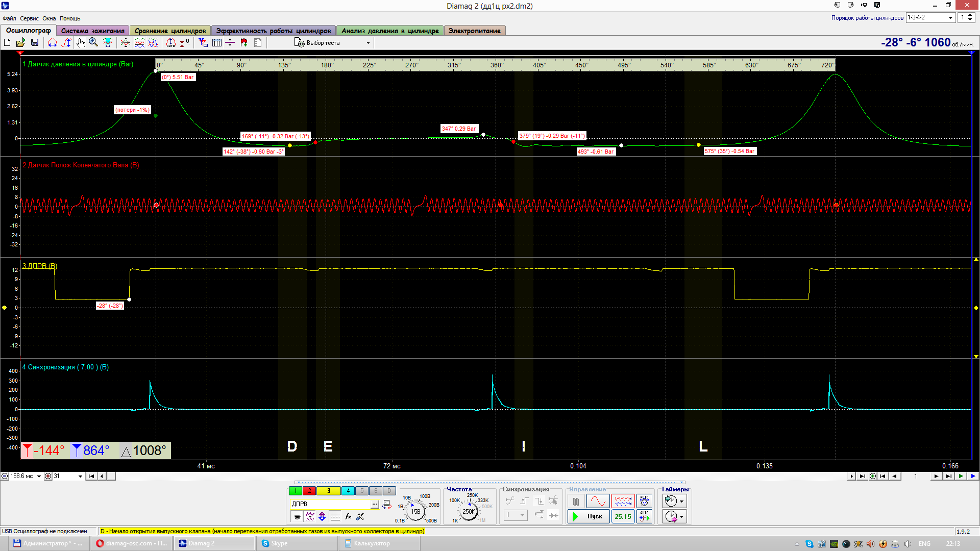Viewport: 980px width, 551px height.
Task: Open the Выбор теста dropdown
Action: click(x=332, y=43)
